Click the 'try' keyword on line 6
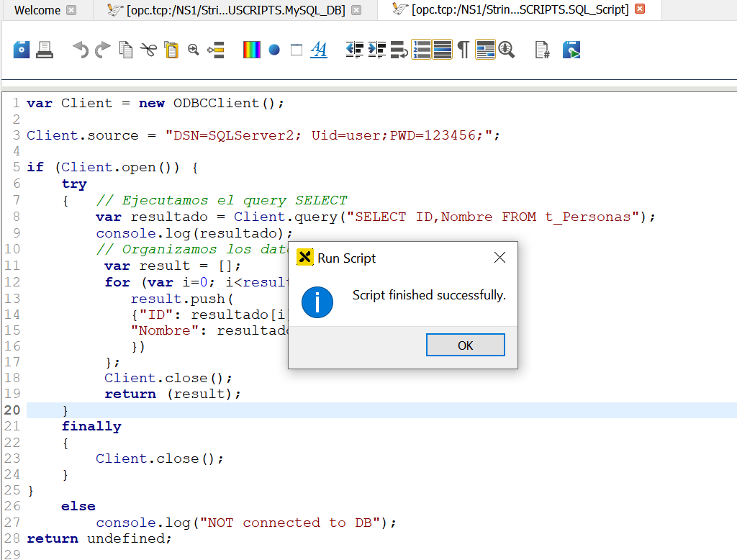The height and width of the screenshot is (560, 737). (x=74, y=184)
